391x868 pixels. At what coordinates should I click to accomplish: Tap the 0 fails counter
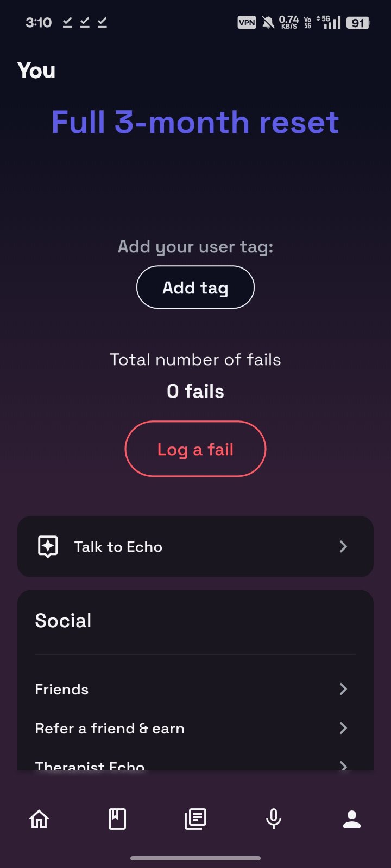(195, 391)
